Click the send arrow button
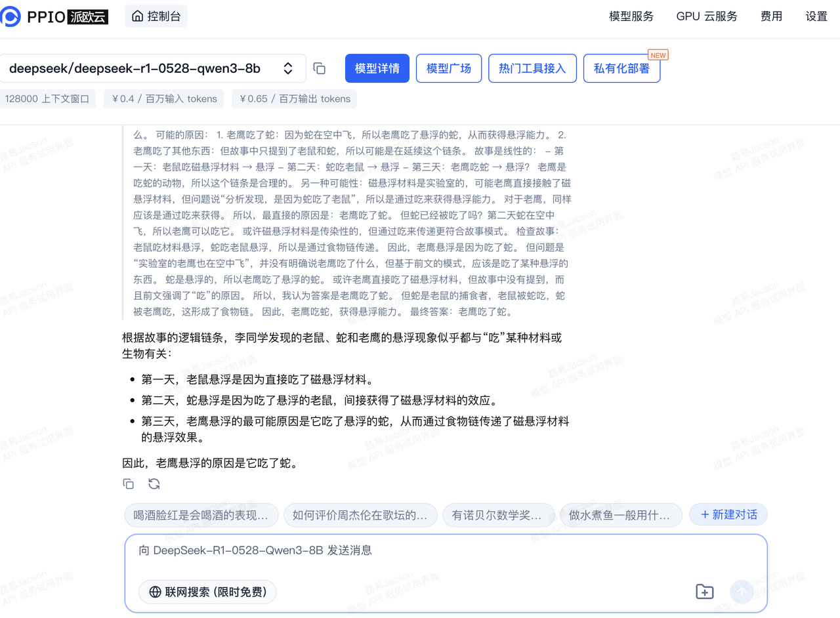The height and width of the screenshot is (618, 840). 742,592
